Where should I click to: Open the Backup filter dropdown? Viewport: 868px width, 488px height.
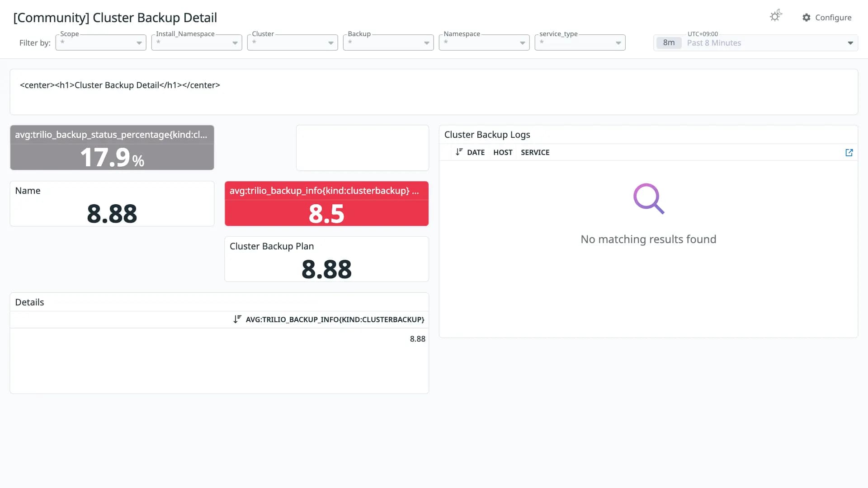388,42
